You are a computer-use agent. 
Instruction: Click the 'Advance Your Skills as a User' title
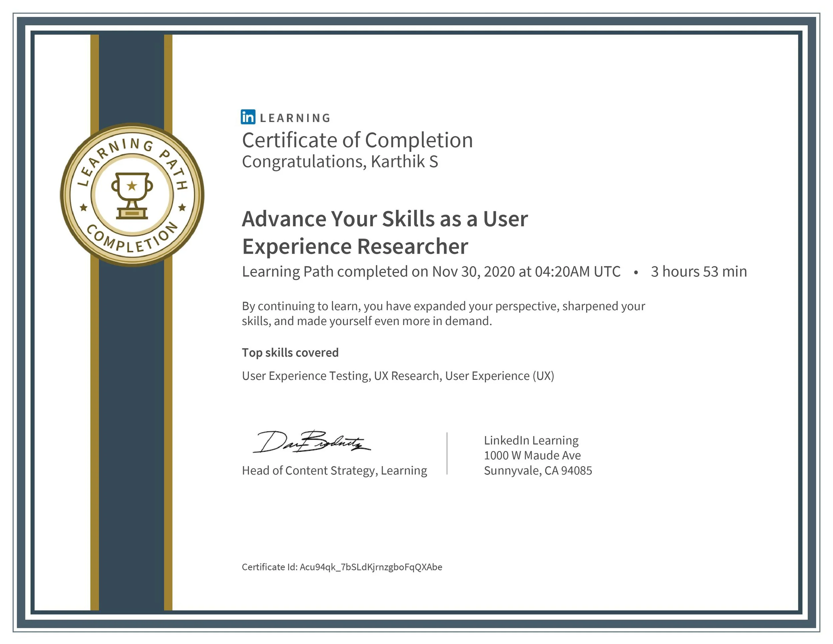pos(385,219)
